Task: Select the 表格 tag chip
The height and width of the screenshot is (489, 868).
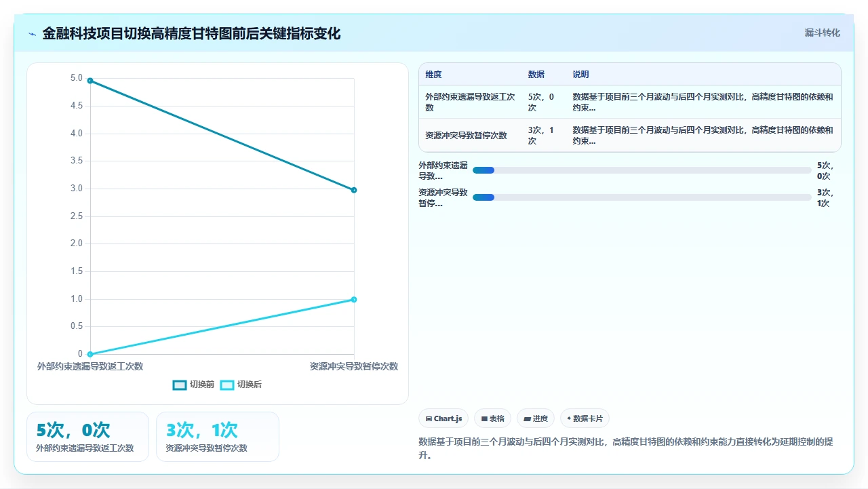Action: coord(492,418)
